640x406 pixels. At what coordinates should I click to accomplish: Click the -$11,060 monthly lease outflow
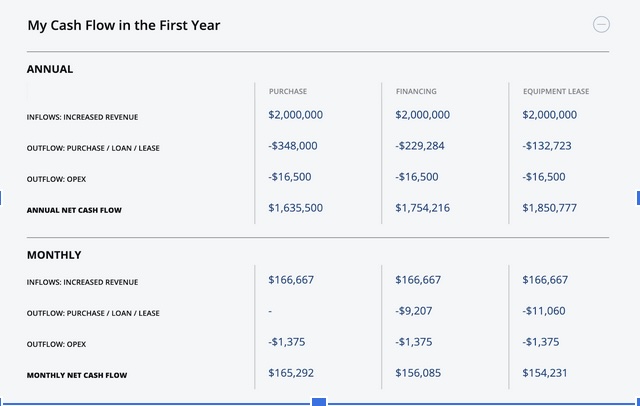point(544,311)
